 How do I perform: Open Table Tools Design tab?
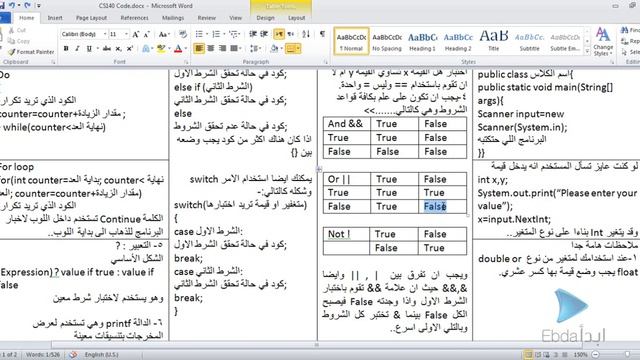tap(265, 18)
